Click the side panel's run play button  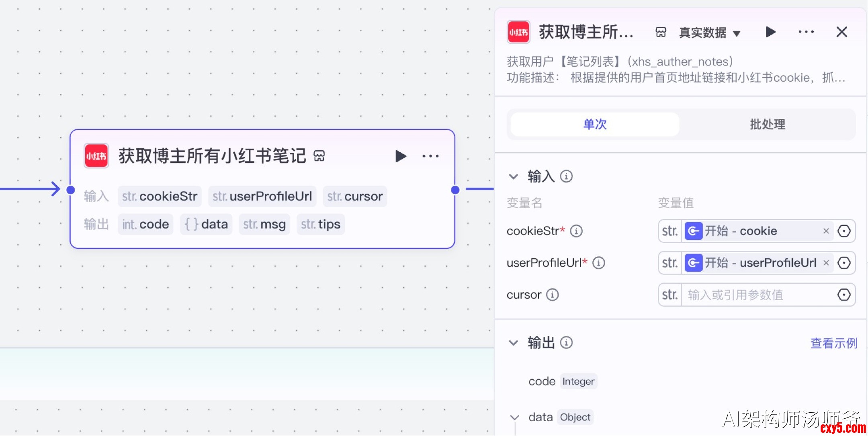click(770, 32)
